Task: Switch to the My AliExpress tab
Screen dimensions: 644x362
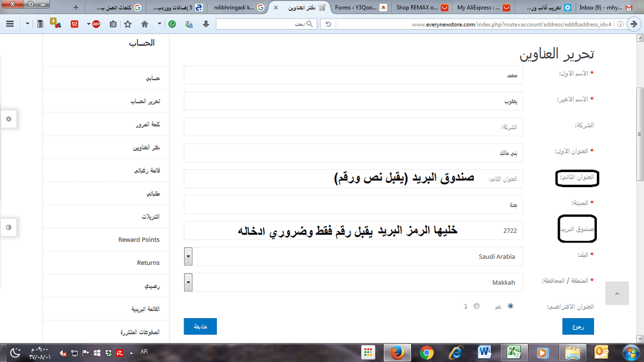Action: 482,8
